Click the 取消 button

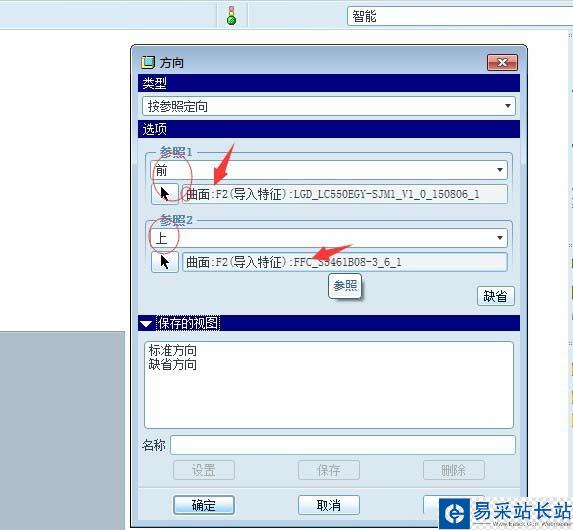[x=329, y=505]
